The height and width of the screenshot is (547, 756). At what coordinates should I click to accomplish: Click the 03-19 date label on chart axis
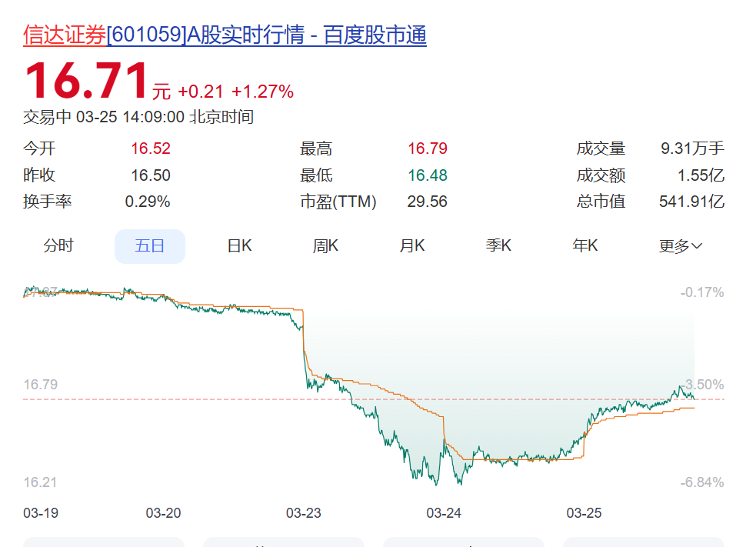[x=41, y=513]
